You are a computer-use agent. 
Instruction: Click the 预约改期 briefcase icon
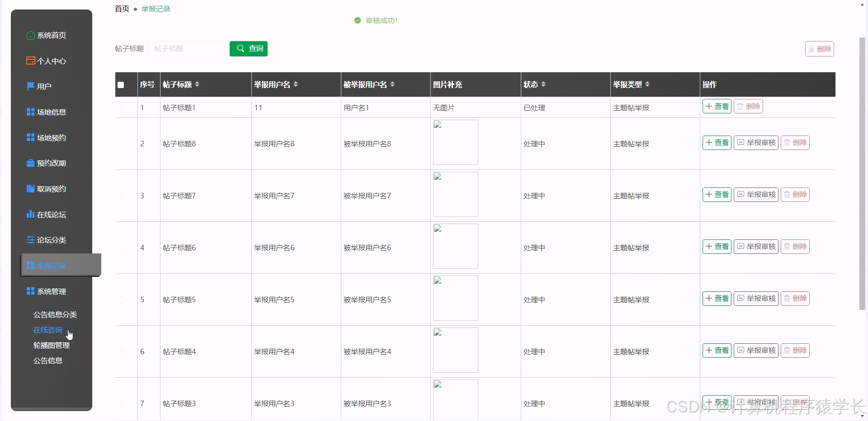click(x=30, y=163)
